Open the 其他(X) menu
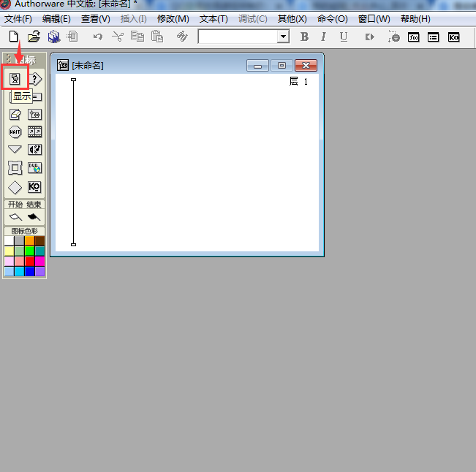 [x=292, y=19]
